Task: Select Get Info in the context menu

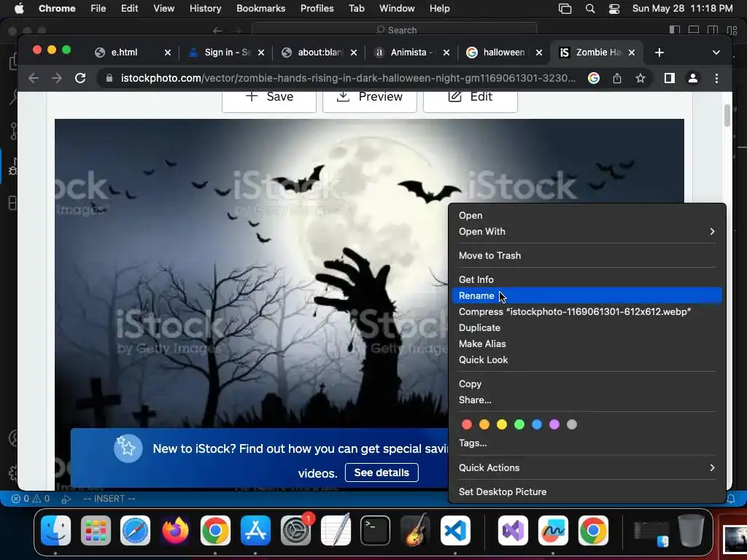Action: 587,279
